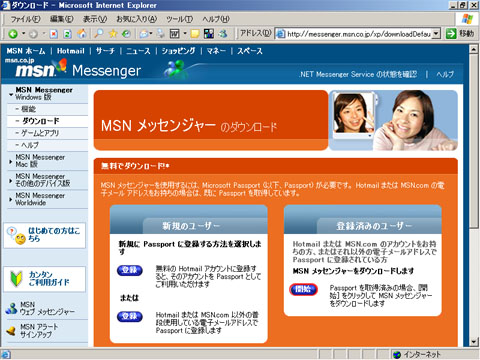This screenshot has width=480, height=360.
Task: Open the ヘルプ link in the blue header
Action: (445, 74)
